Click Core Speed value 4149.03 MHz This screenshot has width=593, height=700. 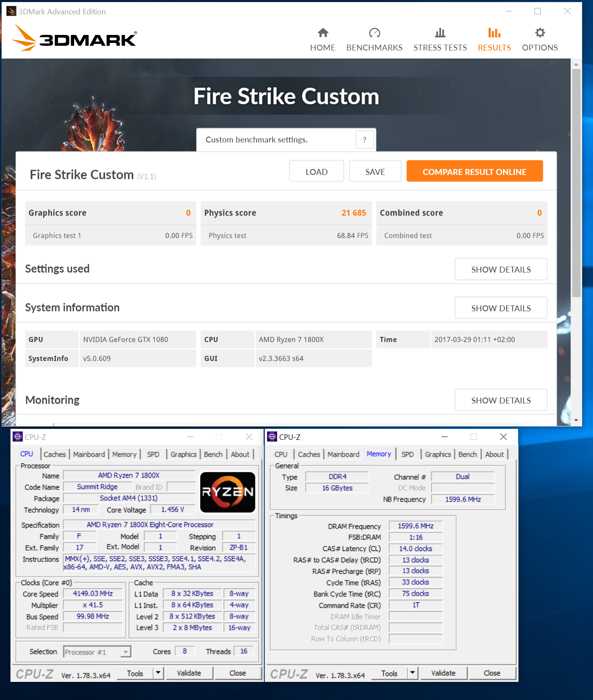pyautogui.click(x=93, y=594)
